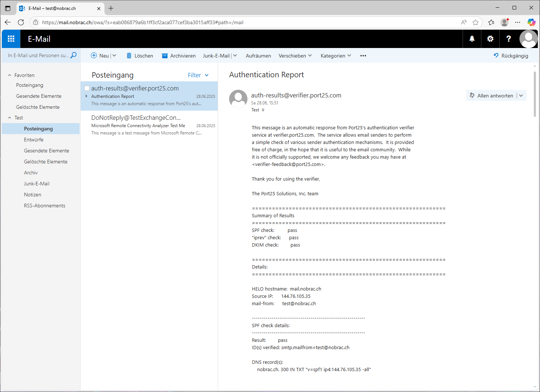
Task: Toggle the Read aloud icon in address bar
Action: (x=464, y=22)
